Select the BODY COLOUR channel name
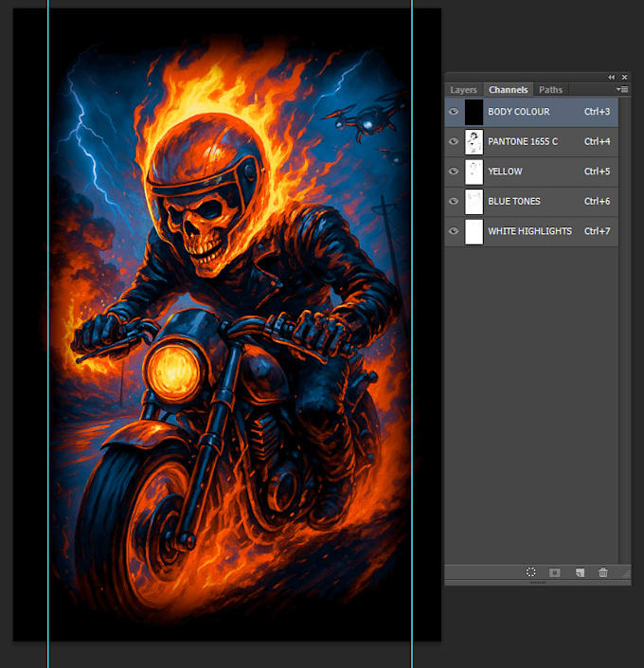Screen dimensions: 644x668 click(x=519, y=112)
